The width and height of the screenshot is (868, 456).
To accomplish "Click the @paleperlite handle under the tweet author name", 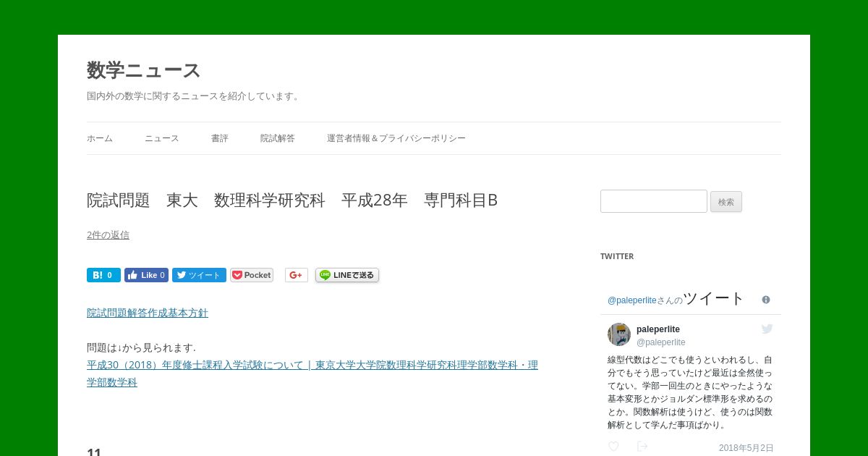I will point(661,342).
